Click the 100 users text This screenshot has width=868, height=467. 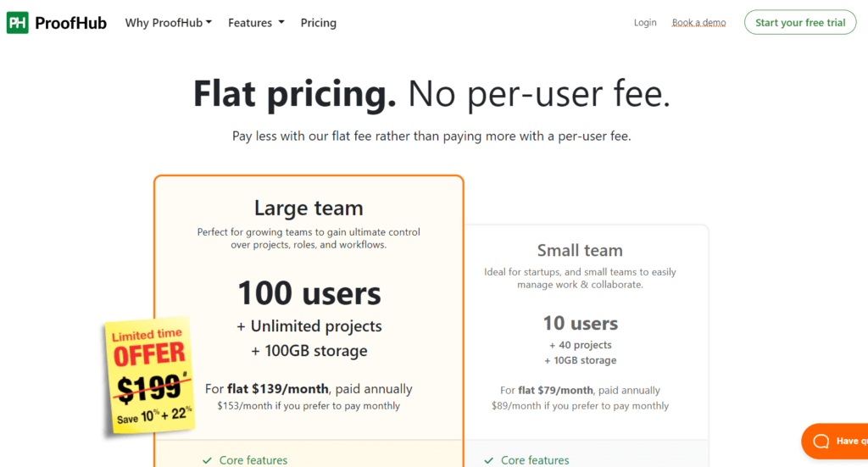coord(309,293)
